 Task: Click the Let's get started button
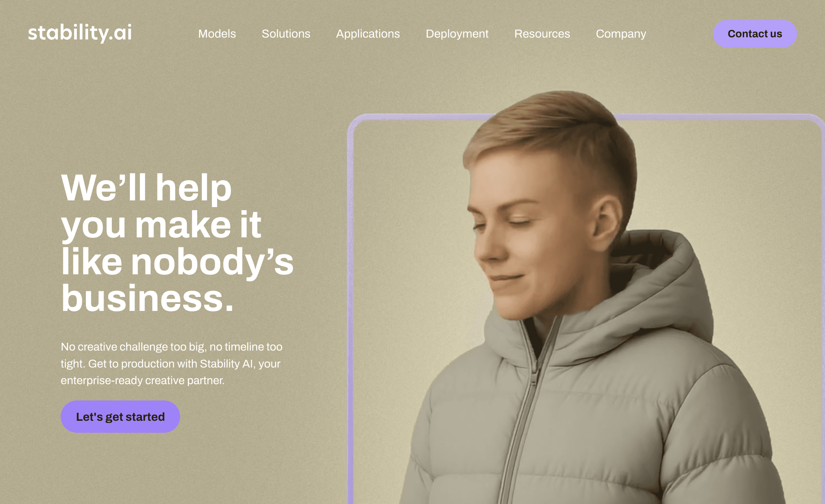[x=120, y=417]
